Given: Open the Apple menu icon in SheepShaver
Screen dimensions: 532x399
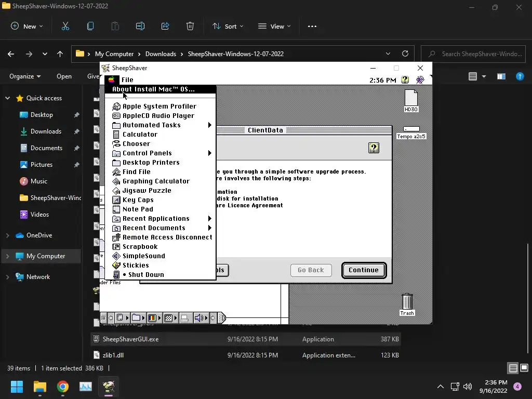Looking at the screenshot, I should click(x=111, y=79).
